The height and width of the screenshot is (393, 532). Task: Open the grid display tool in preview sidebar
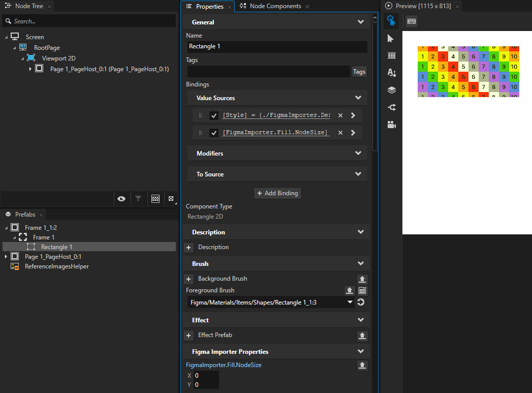[391, 55]
